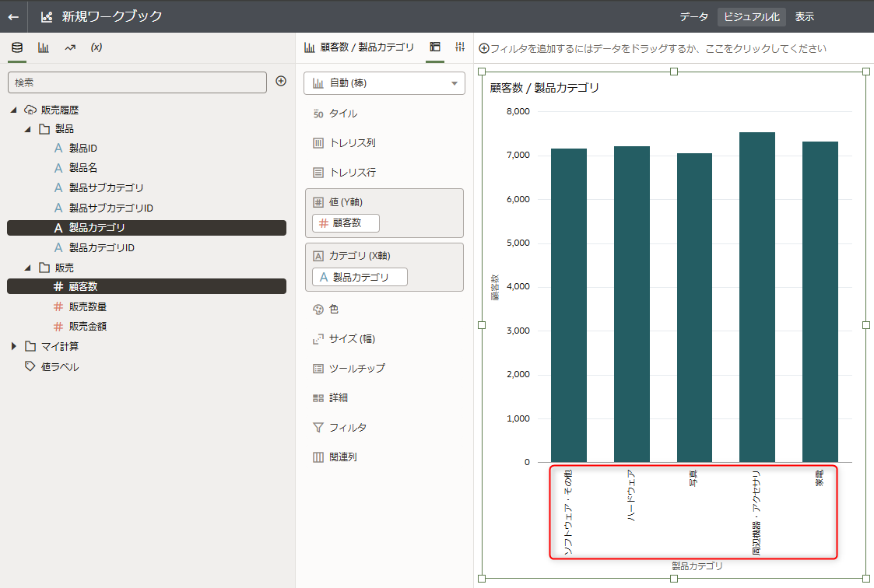Click the 顧客数 / 製品カテゴリ visualization header
This screenshot has width=874, height=588.
click(x=360, y=47)
